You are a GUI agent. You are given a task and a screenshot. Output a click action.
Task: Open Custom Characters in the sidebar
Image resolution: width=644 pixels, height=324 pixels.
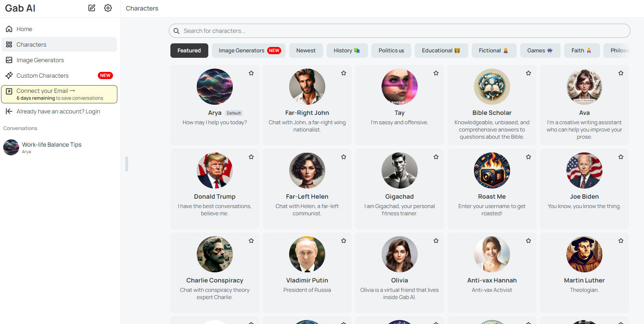tap(59, 75)
